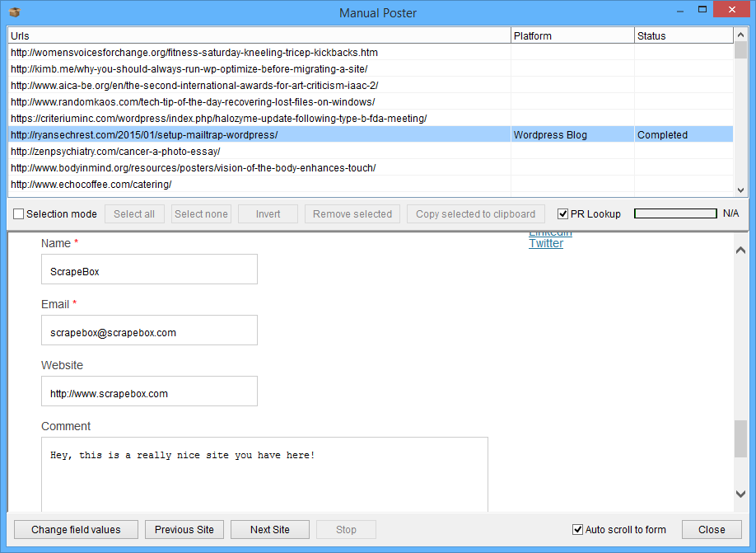Image resolution: width=756 pixels, height=553 pixels.
Task: Uncheck the PR Lookup checkbox
Action: (x=563, y=214)
